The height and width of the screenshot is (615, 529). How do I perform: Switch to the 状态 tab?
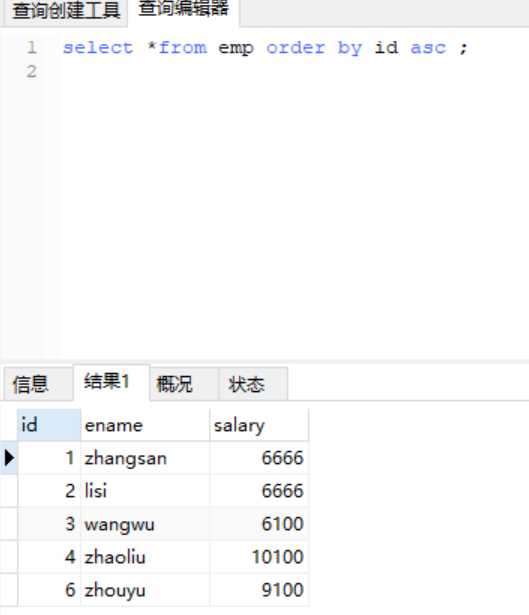(x=253, y=384)
